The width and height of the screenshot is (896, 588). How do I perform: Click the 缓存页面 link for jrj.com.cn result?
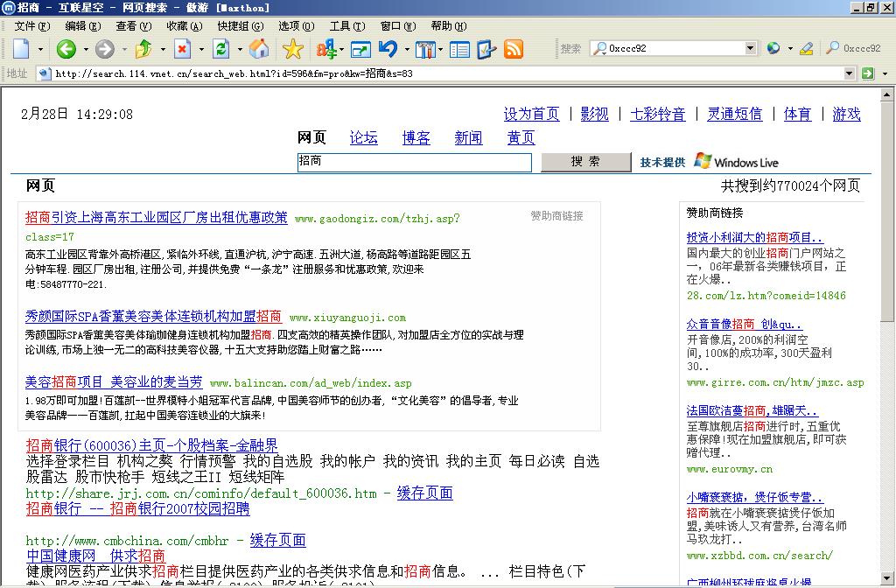424,493
